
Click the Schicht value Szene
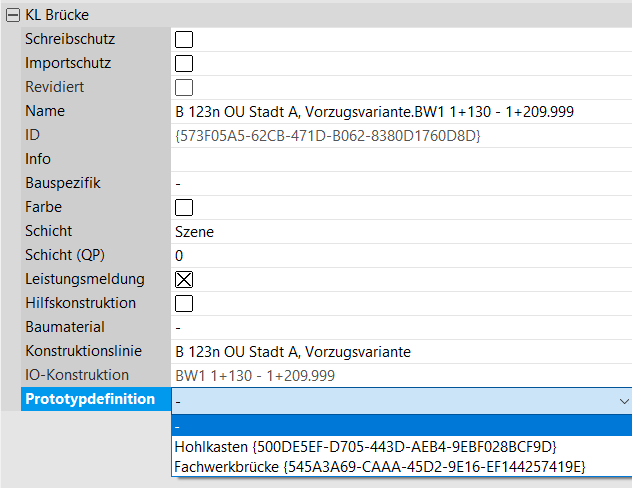(x=195, y=232)
